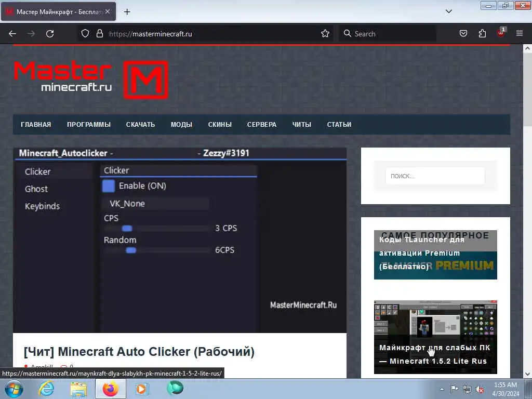This screenshot has height=399, width=532.
Task: Open the СЕРВЕРА menu item
Action: pyautogui.click(x=262, y=125)
